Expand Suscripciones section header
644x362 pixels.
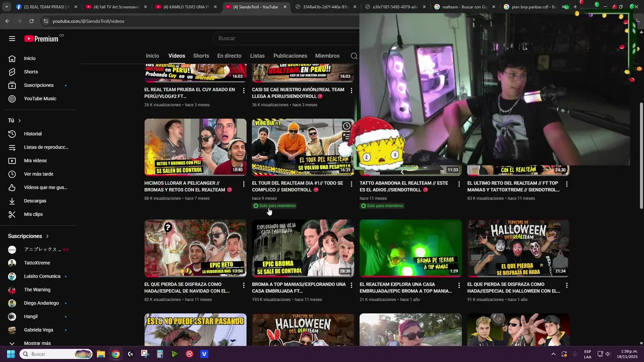pos(29,236)
